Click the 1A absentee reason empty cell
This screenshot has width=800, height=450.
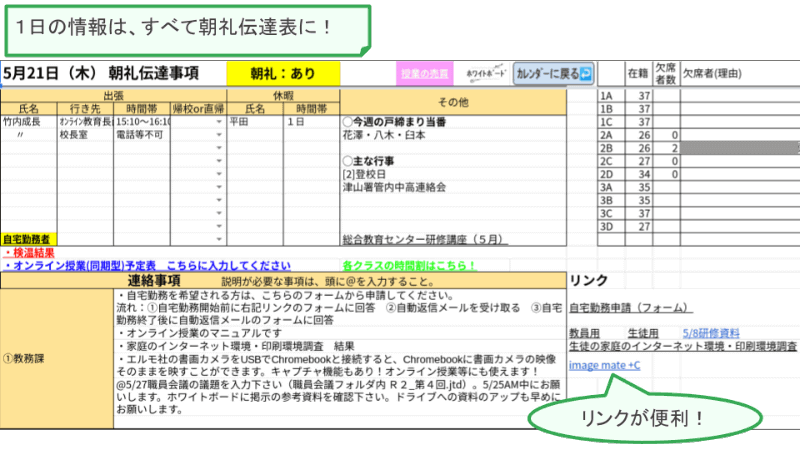click(740, 96)
